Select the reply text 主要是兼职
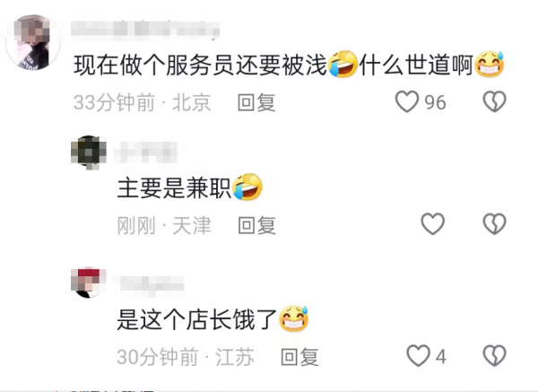This screenshot has height=392, width=538. (x=174, y=187)
